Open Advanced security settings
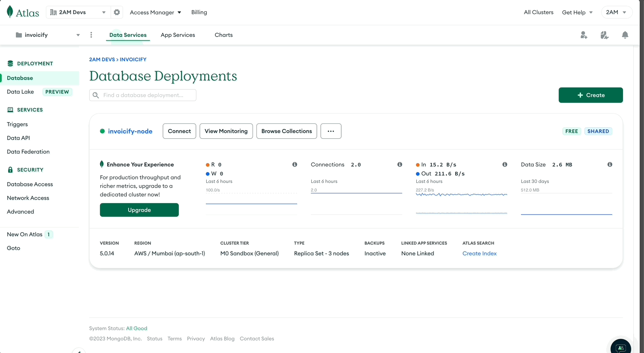Image resolution: width=644 pixels, height=353 pixels. 20,212
